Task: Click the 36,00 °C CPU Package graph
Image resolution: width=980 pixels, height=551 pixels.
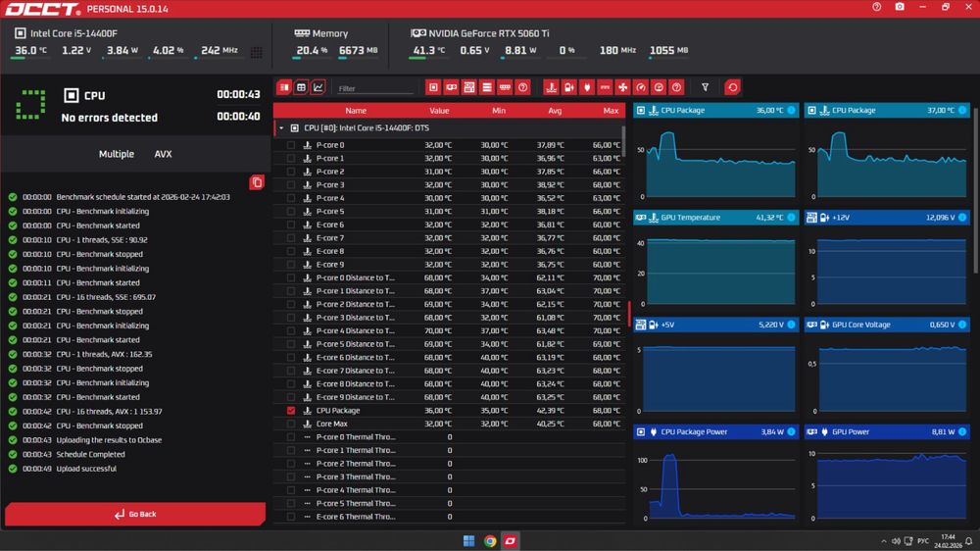Action: pos(715,158)
